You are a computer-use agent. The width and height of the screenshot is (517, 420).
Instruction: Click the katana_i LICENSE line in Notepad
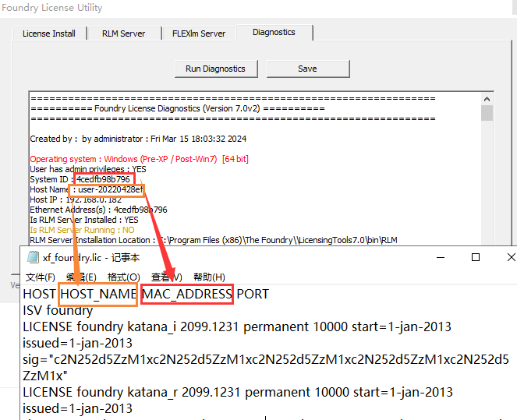pyautogui.click(x=237, y=326)
